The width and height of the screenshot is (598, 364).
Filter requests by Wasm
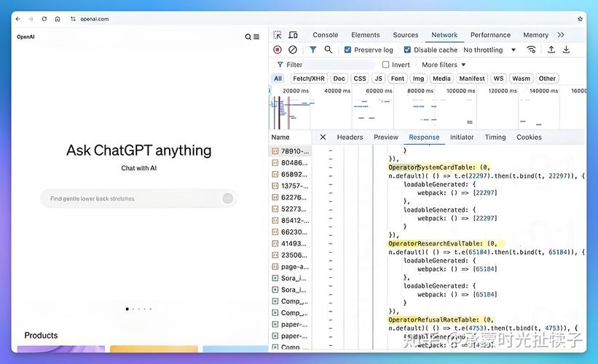pyautogui.click(x=521, y=79)
